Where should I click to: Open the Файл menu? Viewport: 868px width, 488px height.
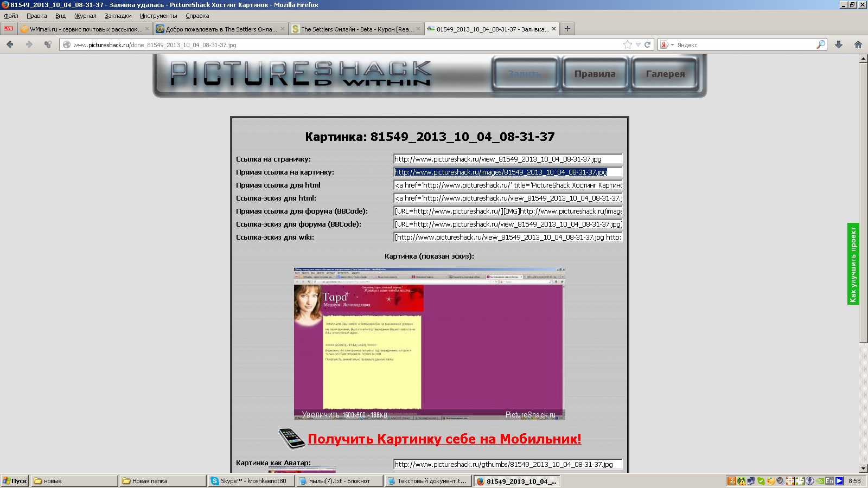(x=11, y=16)
